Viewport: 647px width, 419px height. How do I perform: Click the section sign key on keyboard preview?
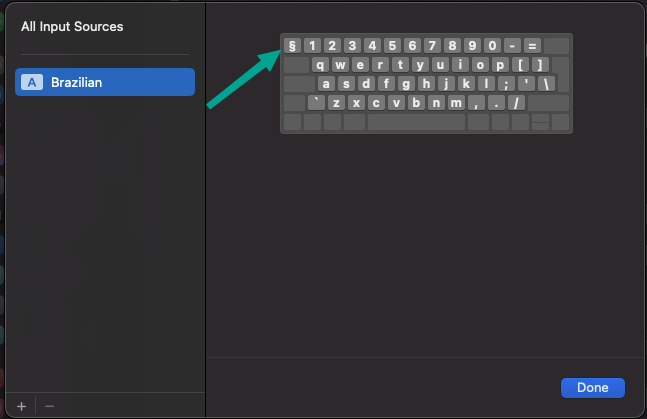(292, 45)
